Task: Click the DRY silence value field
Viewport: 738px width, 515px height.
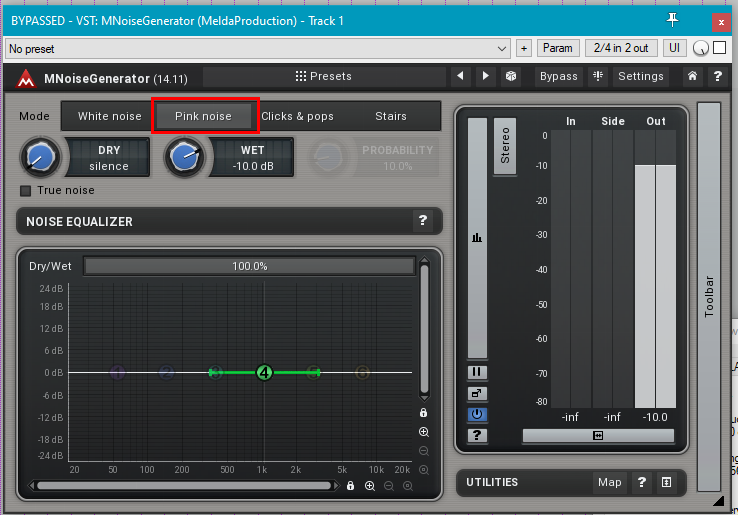Action: click(x=109, y=158)
